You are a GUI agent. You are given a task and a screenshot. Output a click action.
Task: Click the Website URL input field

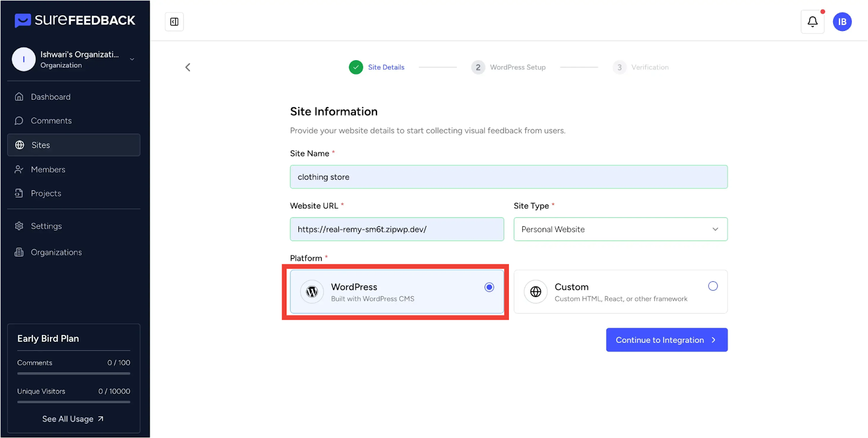tap(397, 230)
